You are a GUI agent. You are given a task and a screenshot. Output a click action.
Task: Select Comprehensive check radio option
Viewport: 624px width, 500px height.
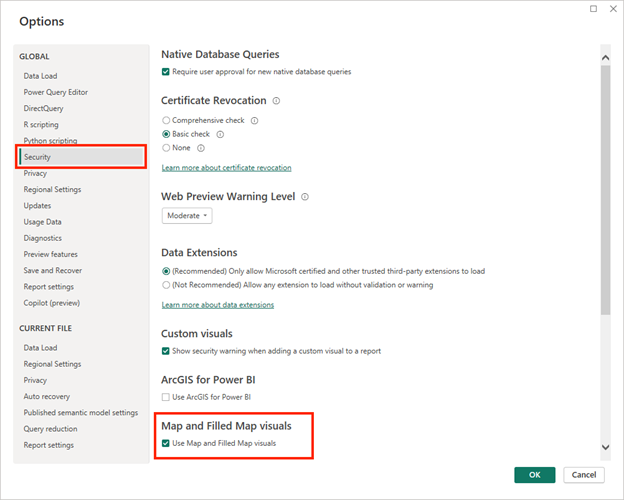pos(166,121)
